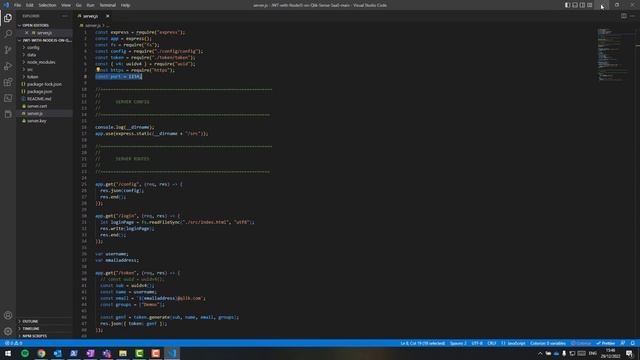Open the Run and Debug view

pos(8,66)
